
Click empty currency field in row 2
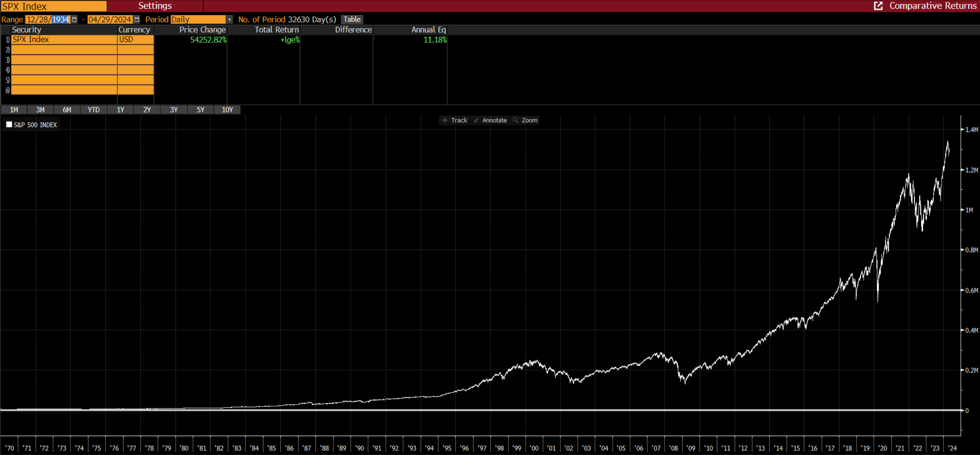coord(136,49)
